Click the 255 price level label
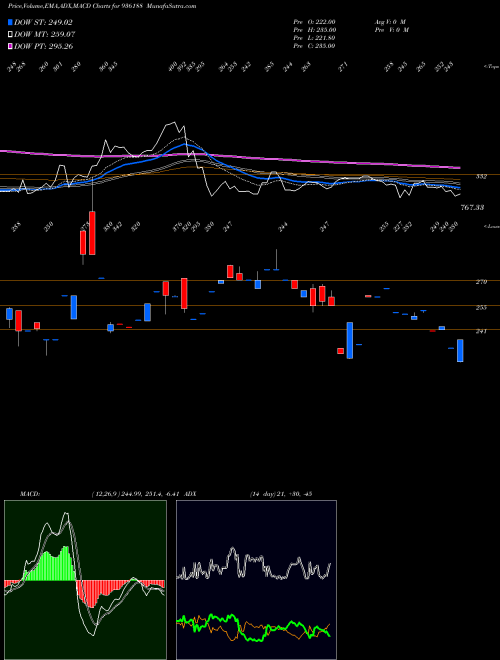This screenshot has width=500, height=660. pyautogui.click(x=481, y=308)
